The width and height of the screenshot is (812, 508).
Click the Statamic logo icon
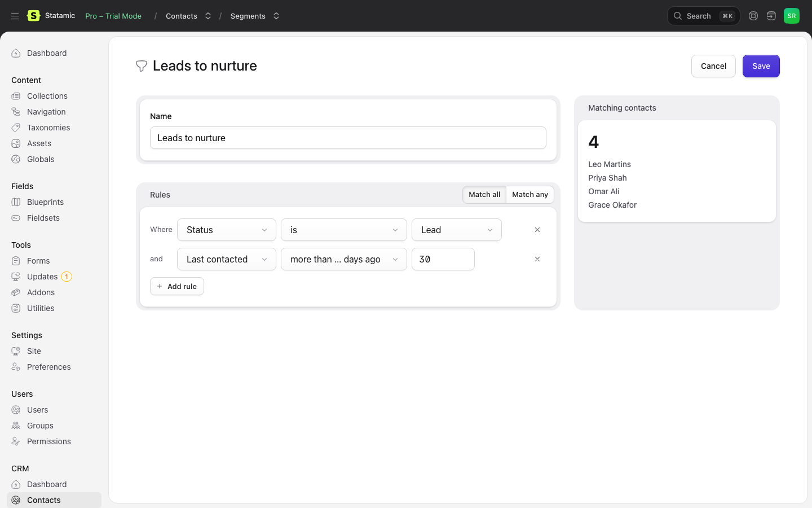pyautogui.click(x=34, y=16)
